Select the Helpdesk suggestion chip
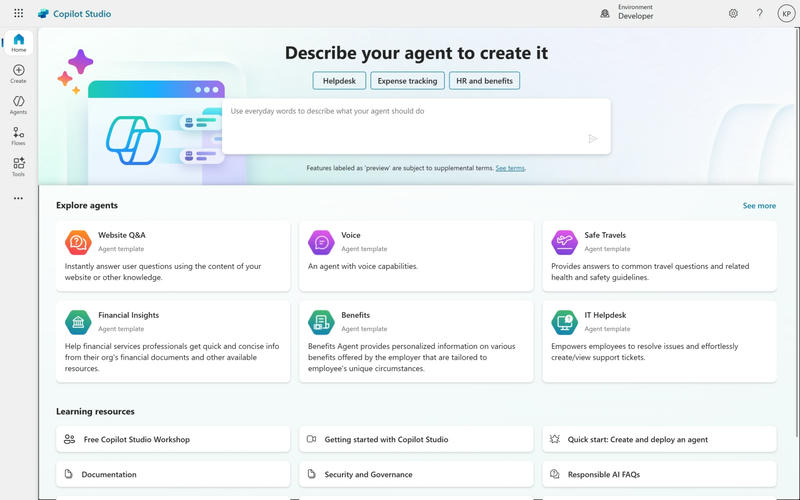Image resolution: width=800 pixels, height=500 pixels. (339, 81)
